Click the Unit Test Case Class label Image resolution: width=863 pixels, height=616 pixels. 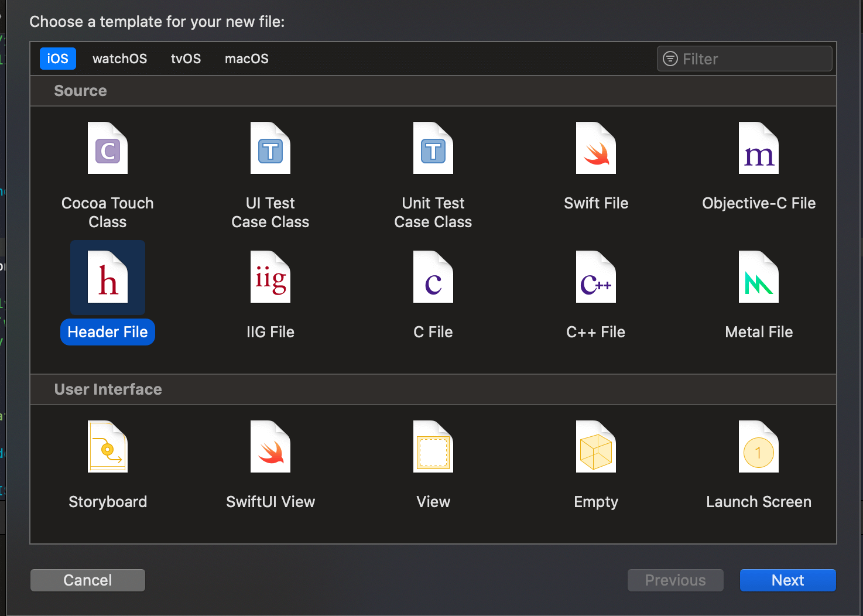click(x=433, y=213)
